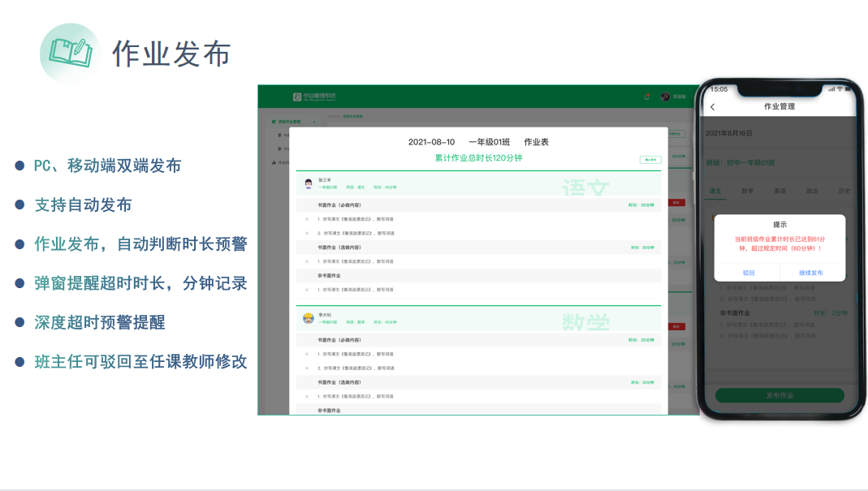Collapse the 班级作业管理 sidebar menu
This screenshot has height=491, width=868.
[x=314, y=121]
